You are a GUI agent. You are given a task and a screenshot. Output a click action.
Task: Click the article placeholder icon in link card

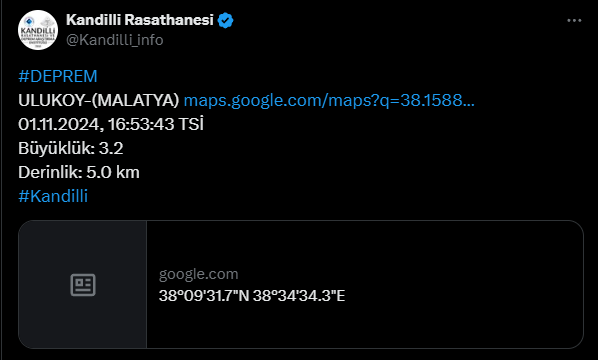click(x=83, y=284)
